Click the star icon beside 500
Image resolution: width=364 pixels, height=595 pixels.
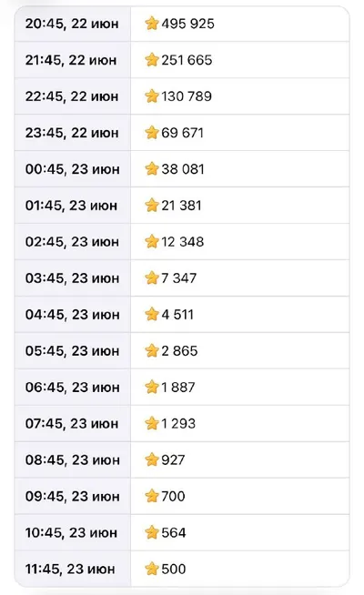151,569
